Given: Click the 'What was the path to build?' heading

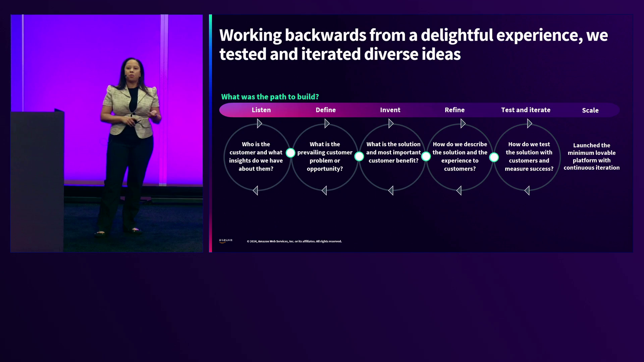Looking at the screenshot, I should [x=270, y=97].
